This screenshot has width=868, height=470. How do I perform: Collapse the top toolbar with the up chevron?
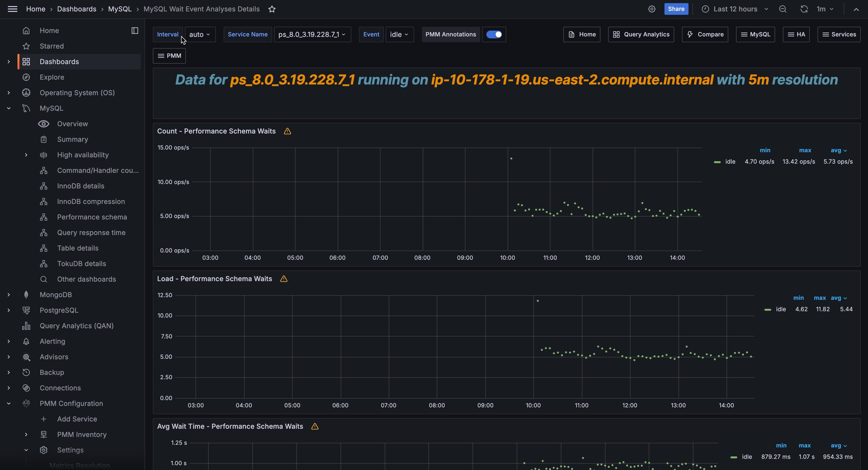tap(856, 9)
